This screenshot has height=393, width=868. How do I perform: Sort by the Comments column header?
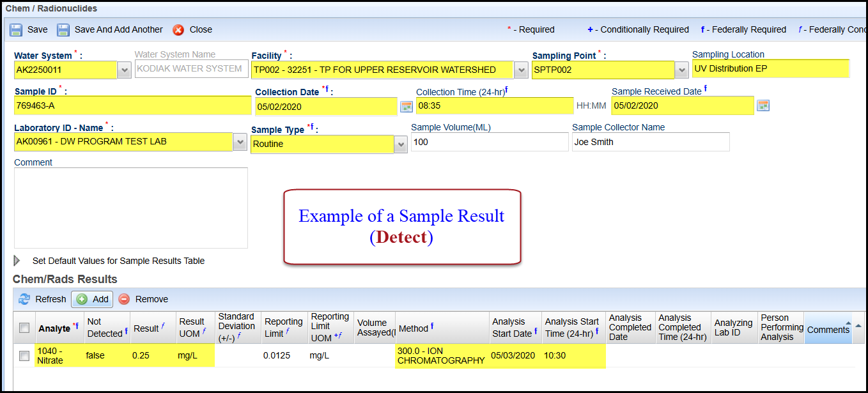[828, 330]
